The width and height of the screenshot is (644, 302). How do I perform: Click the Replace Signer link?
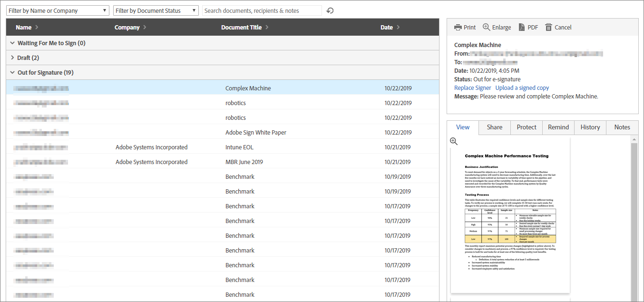coord(472,88)
